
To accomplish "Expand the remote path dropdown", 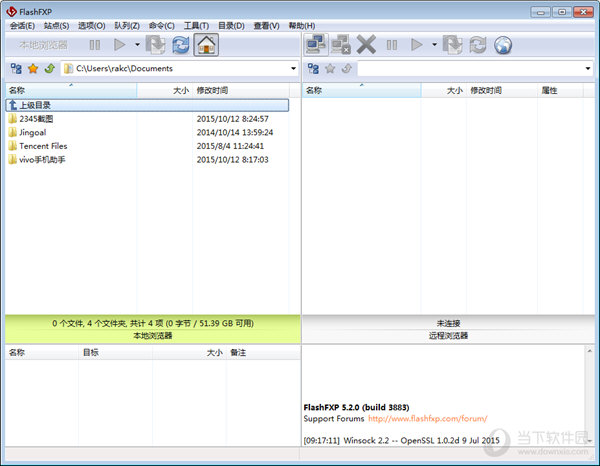I will click(588, 69).
